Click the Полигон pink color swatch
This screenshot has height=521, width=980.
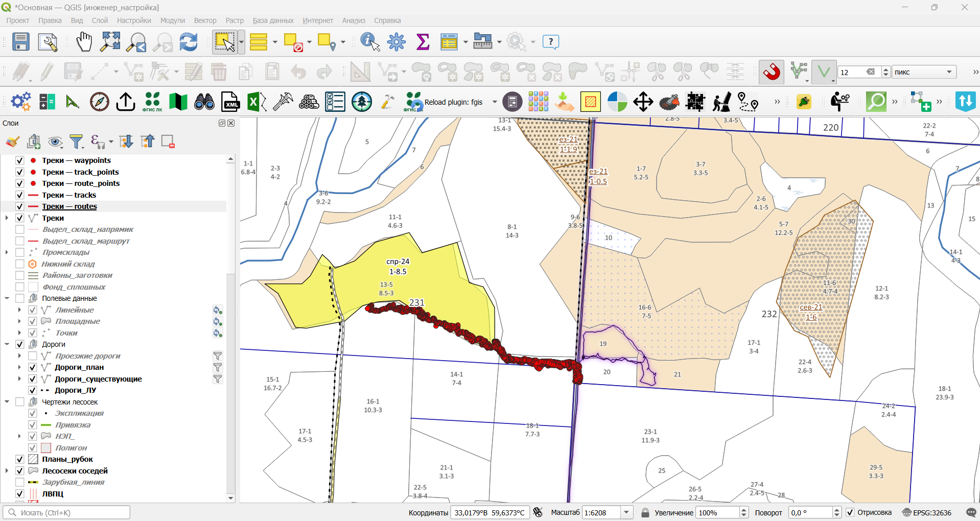[x=46, y=448]
